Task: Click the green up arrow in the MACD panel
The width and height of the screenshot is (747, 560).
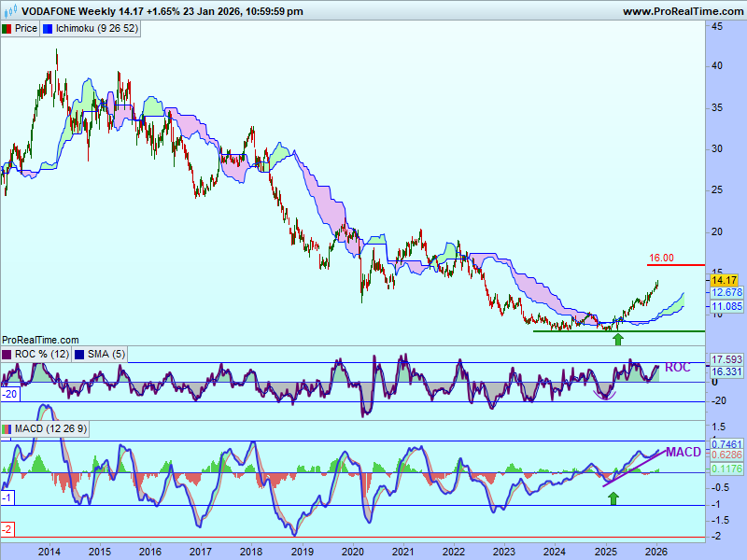Action: 613,498
